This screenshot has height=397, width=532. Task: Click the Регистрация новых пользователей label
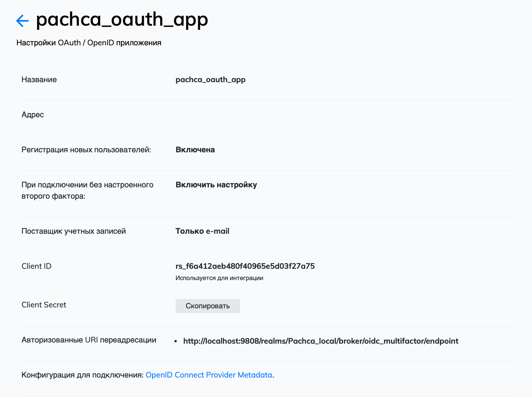click(x=86, y=150)
